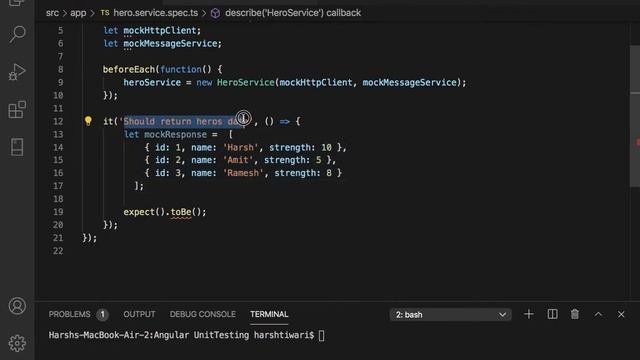Click the 'Harsh' string on line 14
The width and height of the screenshot is (640, 360).
[240, 147]
